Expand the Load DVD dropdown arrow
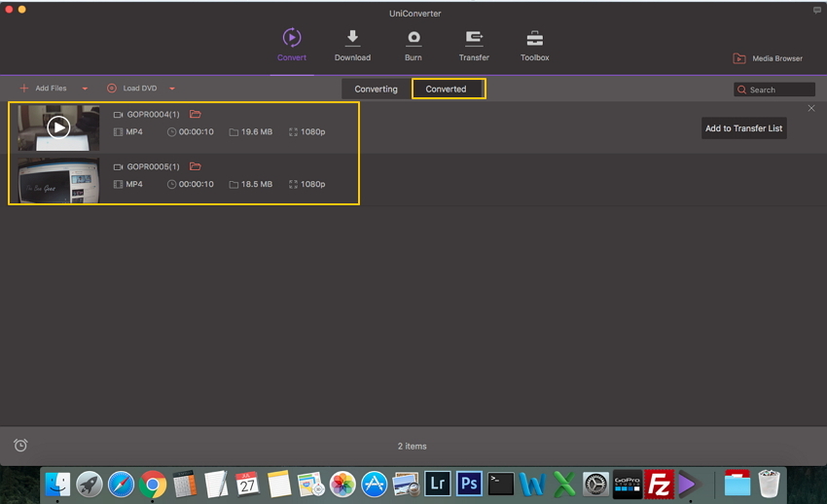 (172, 89)
